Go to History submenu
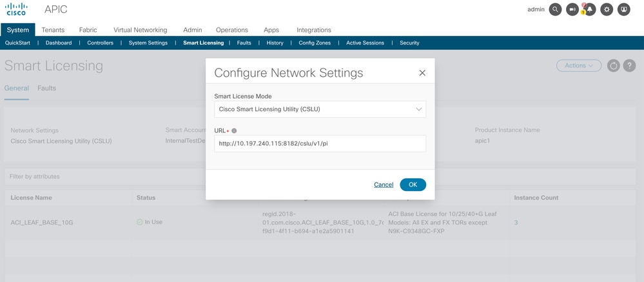Viewport: 644px width, 282px height. (x=275, y=43)
